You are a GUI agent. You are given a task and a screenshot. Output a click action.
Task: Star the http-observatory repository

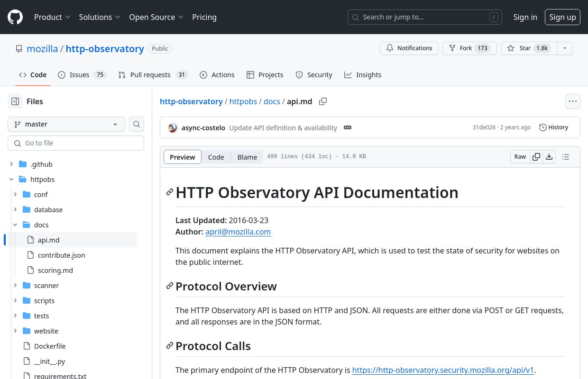point(528,48)
